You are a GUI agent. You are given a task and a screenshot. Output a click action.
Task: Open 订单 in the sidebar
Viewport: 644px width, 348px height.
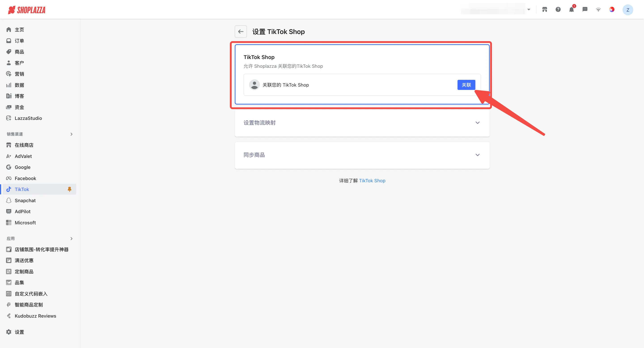pyautogui.click(x=19, y=41)
